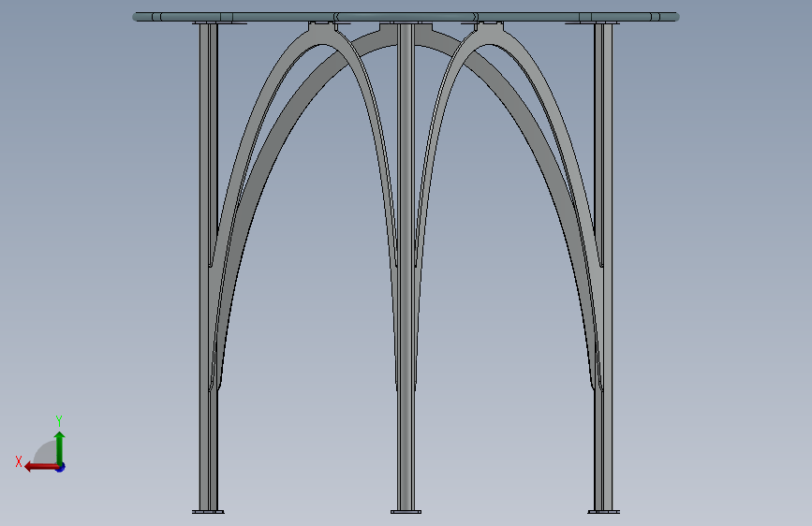Click the green Y axis arrow on triad
Screen dimensions: 812x526
point(60,447)
